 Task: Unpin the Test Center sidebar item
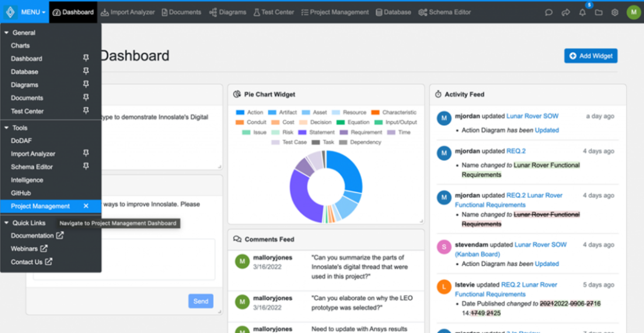86,110
